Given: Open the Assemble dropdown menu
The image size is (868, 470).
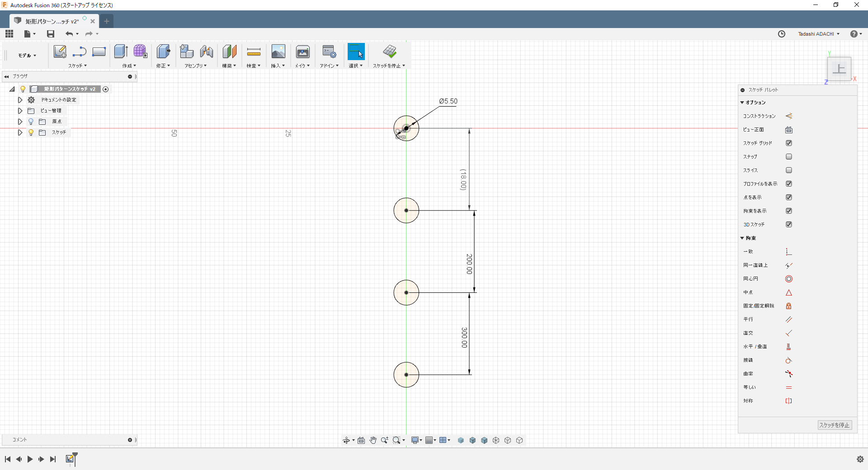Looking at the screenshot, I should coord(195,66).
